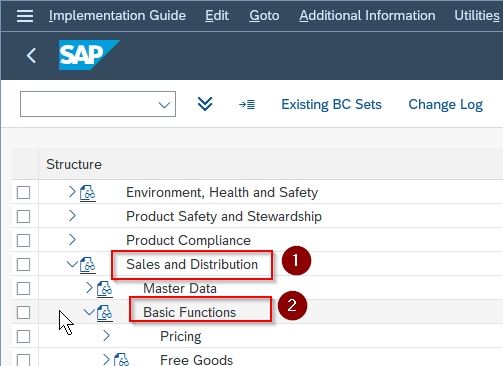Open the command field dropdown
Image resolution: width=503 pixels, height=366 pixels.
164,105
